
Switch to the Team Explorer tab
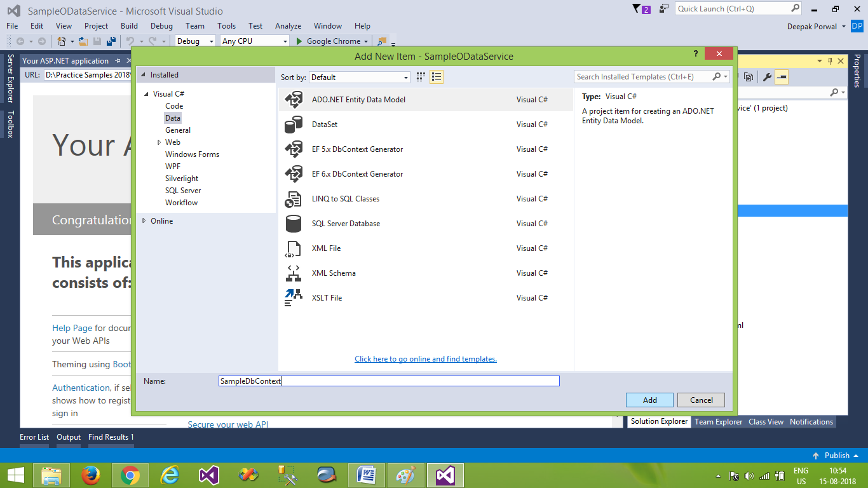(718, 421)
